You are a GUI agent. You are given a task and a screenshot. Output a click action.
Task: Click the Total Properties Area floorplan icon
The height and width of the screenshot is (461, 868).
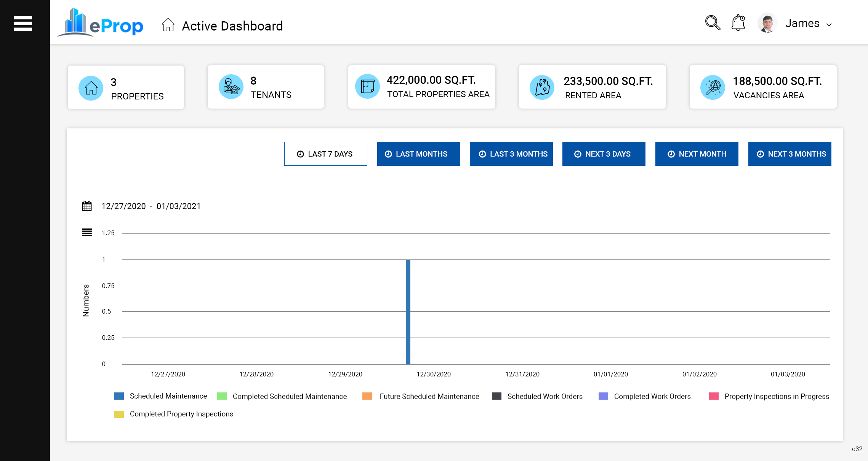367,86
